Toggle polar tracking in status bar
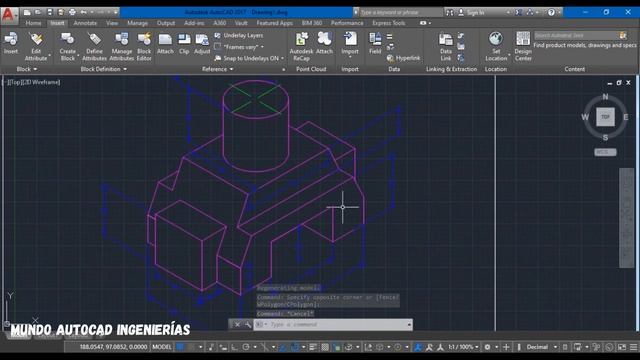The width and height of the screenshot is (640, 360). 246,347
